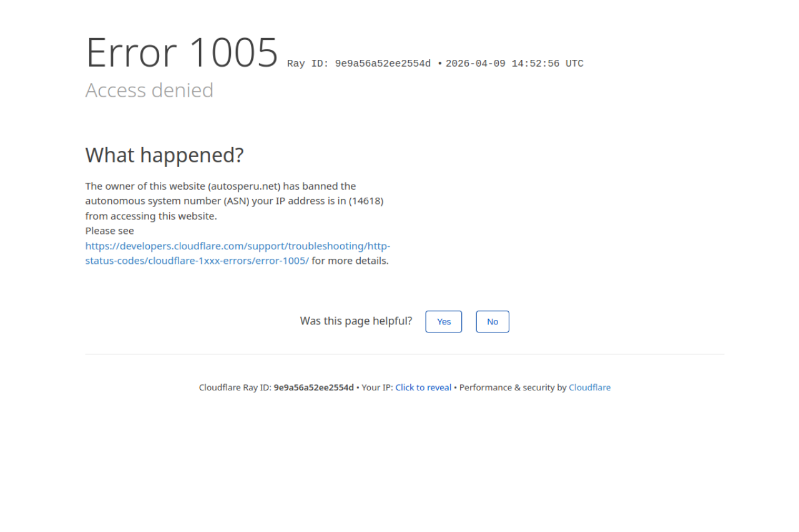
Task: Click the 'Please see' line of text
Action: pos(110,231)
